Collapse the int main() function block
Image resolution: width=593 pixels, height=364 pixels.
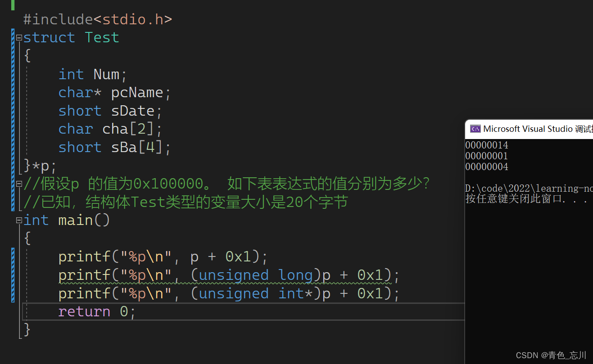19,220
